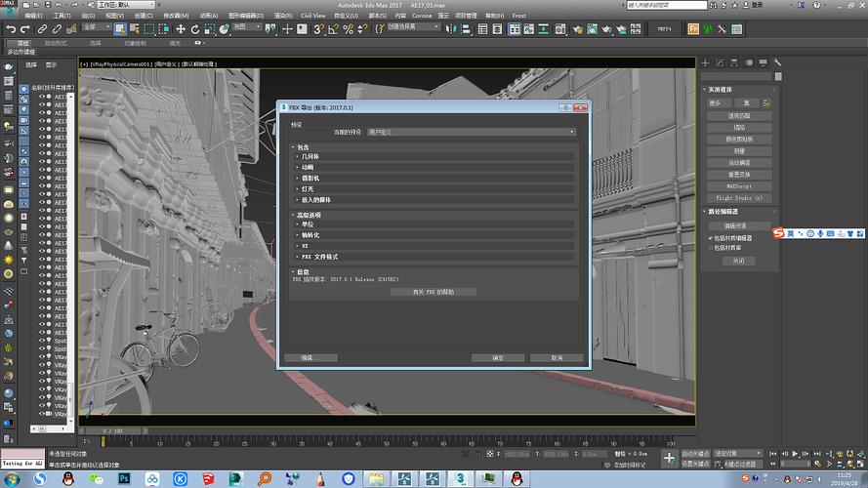Check the 包括材质编辑器 checkbox
868x488 pixels.
pyautogui.click(x=711, y=237)
